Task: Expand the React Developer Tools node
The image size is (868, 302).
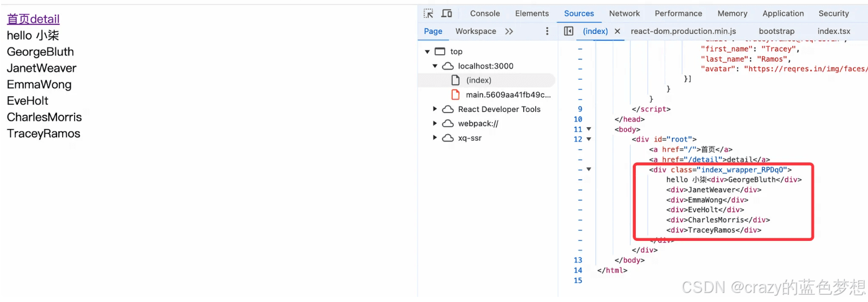Action: point(435,109)
